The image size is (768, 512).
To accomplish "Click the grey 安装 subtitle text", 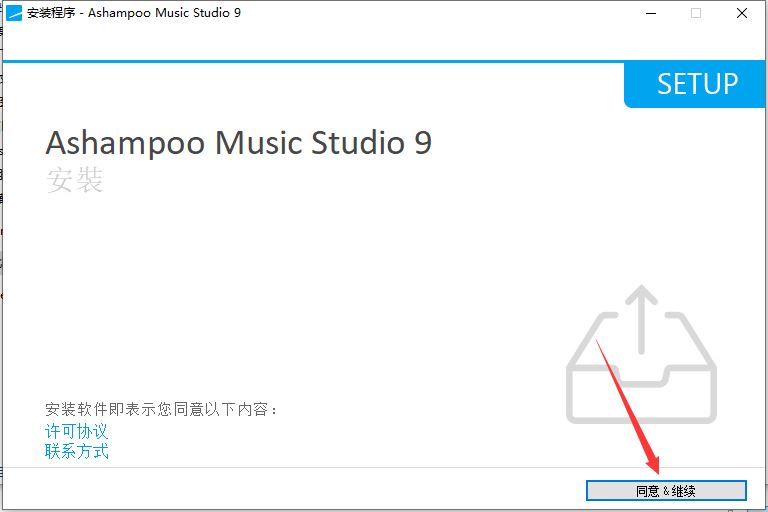I will pyautogui.click(x=74, y=179).
